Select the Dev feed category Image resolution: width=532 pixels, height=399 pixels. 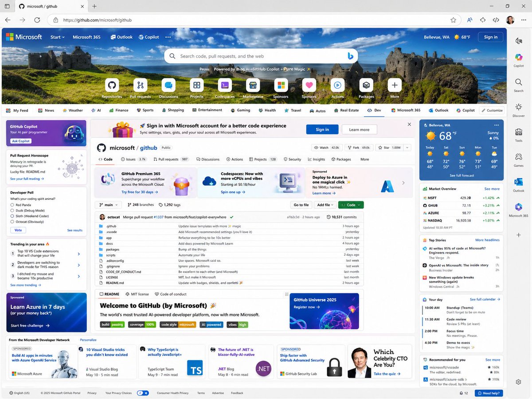374,110
